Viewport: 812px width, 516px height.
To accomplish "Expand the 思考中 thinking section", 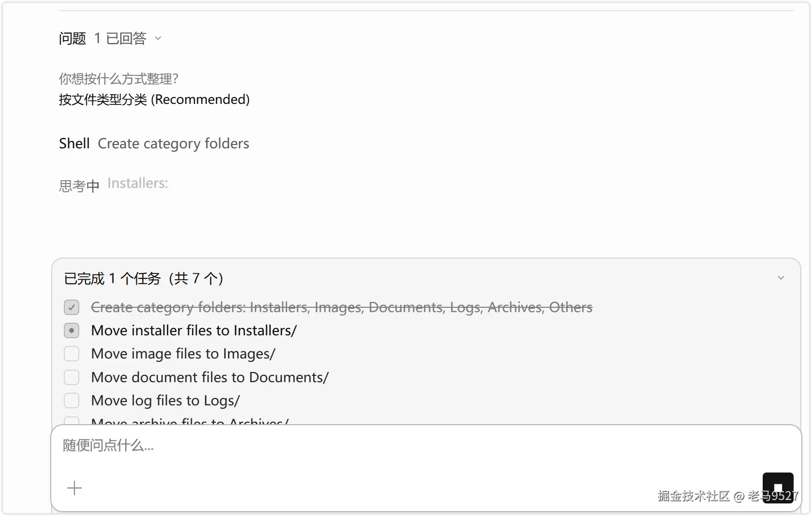I will 79,185.
